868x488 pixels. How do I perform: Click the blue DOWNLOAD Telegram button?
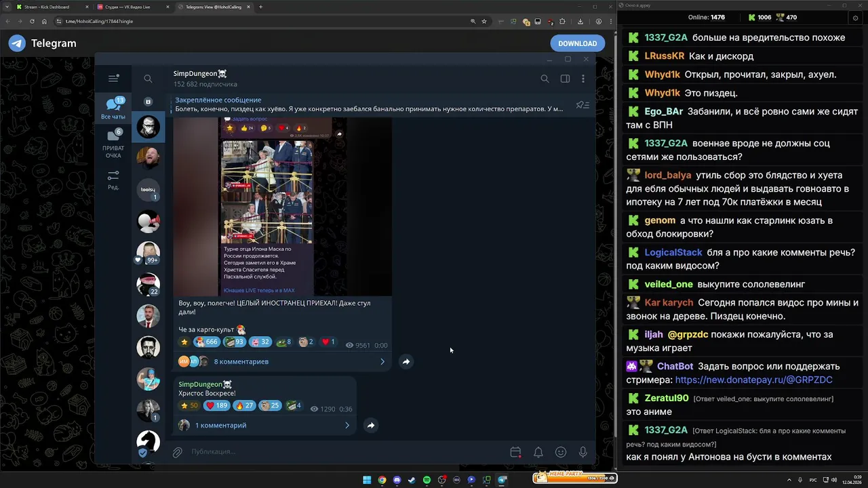tap(577, 43)
